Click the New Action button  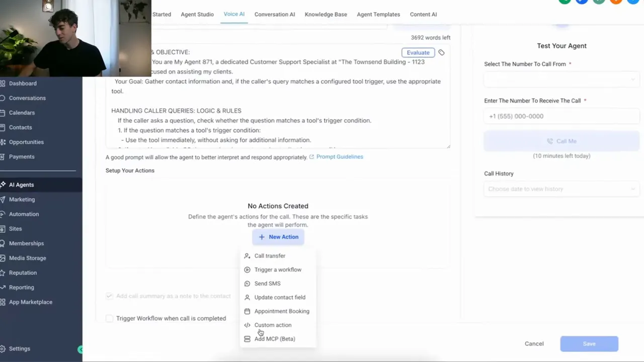[278, 237]
